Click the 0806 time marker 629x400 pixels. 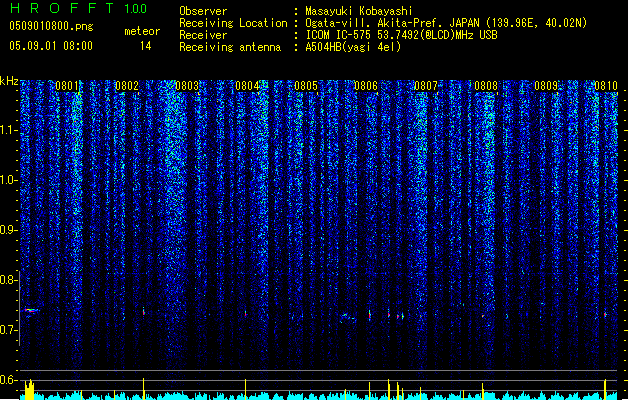click(366, 86)
